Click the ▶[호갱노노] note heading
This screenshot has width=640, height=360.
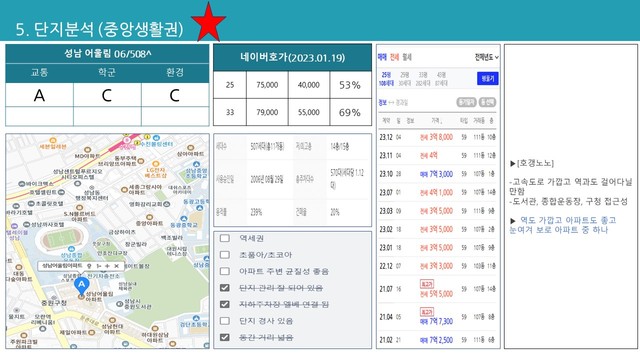tap(532, 163)
